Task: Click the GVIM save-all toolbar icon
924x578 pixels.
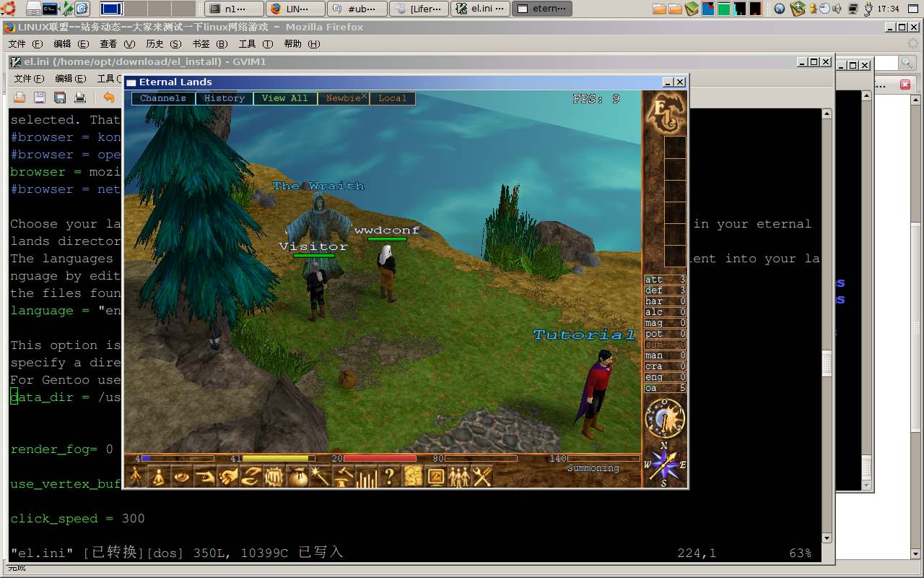Action: [x=60, y=98]
